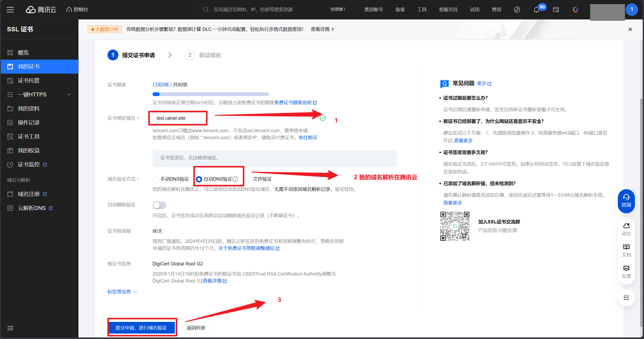The width and height of the screenshot is (644, 339).
Task: Go to console home (控制台)
Action: tap(77, 10)
